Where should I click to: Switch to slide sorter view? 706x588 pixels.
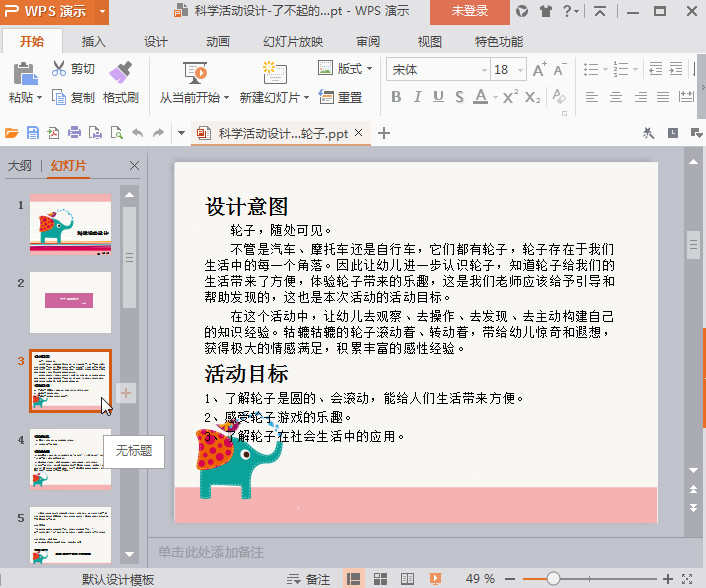tap(380, 579)
